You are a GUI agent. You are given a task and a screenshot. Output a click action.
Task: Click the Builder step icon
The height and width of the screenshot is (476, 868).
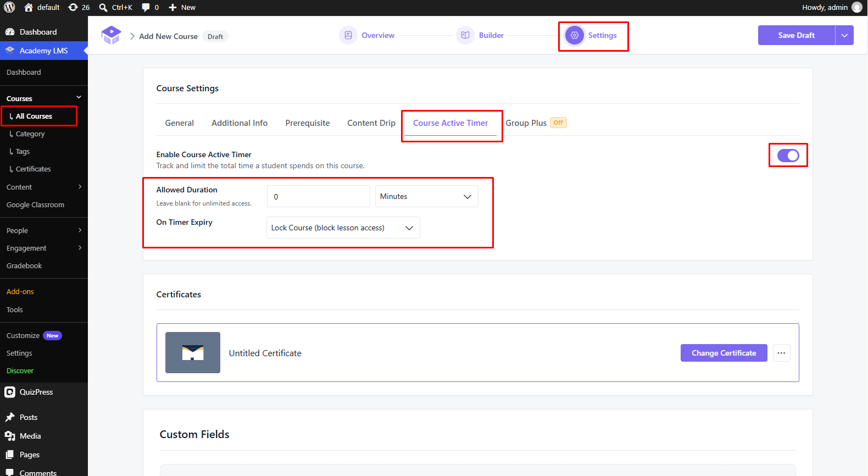(465, 35)
